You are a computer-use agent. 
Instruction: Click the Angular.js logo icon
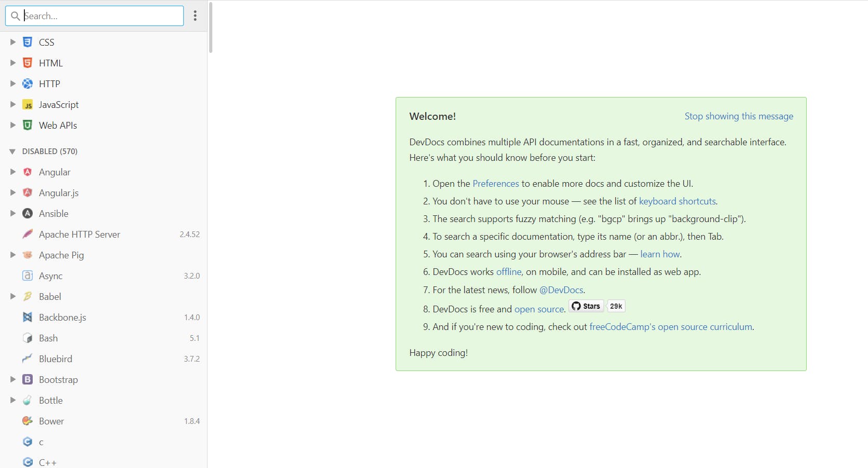point(28,192)
